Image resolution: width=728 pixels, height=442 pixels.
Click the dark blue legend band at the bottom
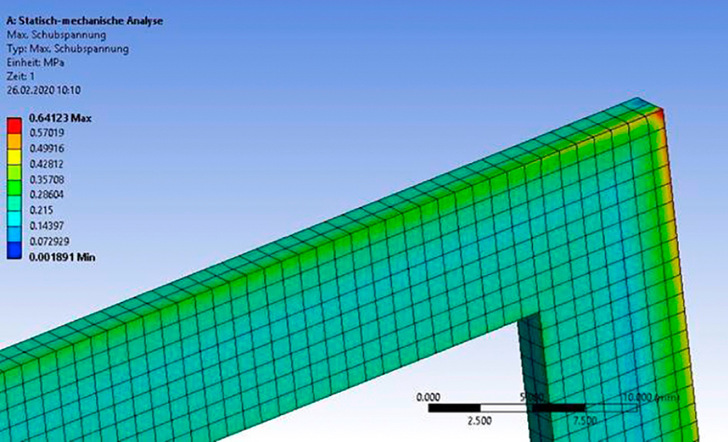[x=15, y=250]
